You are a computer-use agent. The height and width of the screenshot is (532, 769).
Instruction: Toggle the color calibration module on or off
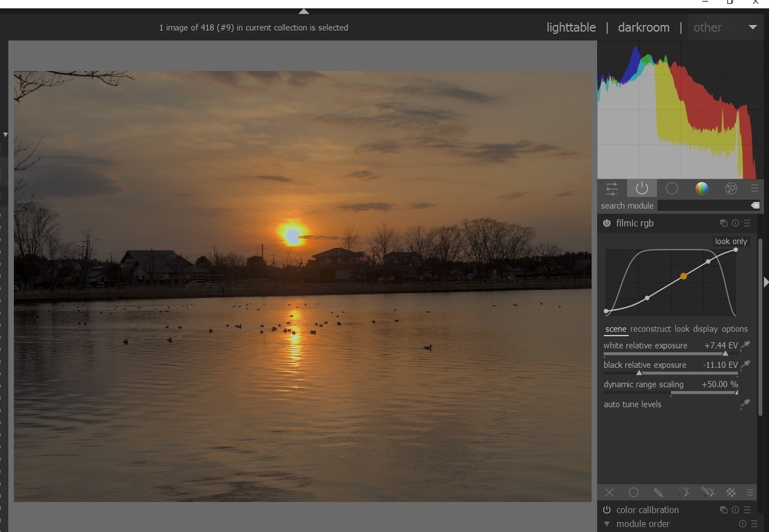[607, 510]
